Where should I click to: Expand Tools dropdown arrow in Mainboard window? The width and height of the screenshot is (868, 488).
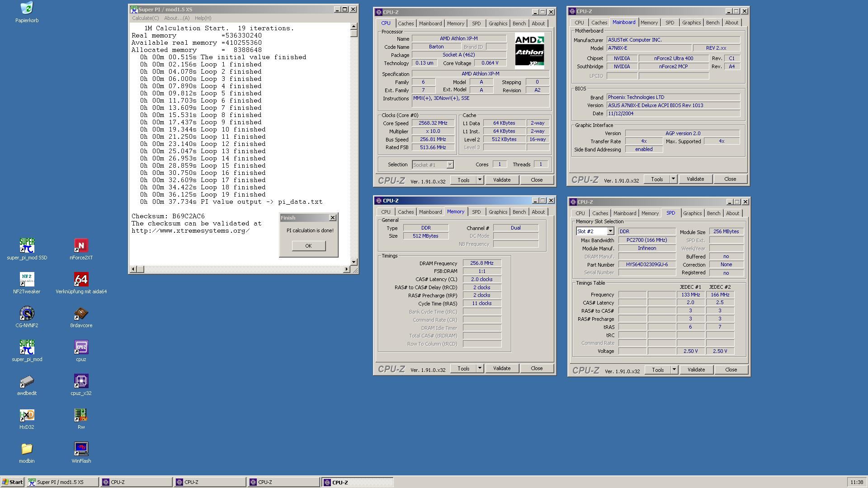click(673, 179)
